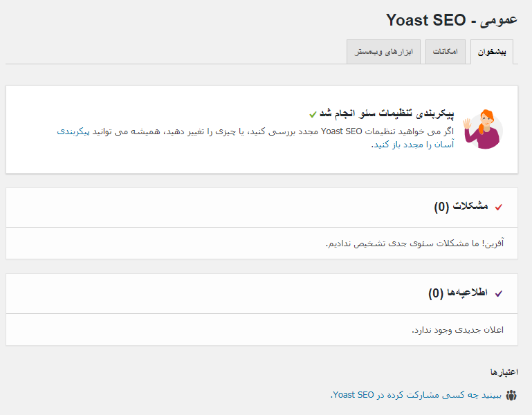Click the اعلان جدیدی وجود ندارد text

pyautogui.click(x=458, y=330)
